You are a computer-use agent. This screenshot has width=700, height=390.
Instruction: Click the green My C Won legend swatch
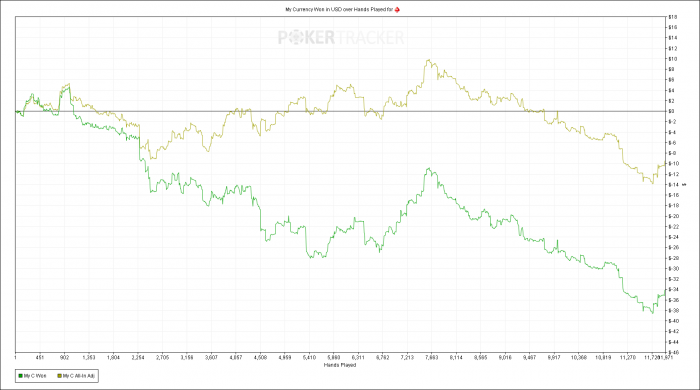[x=21, y=376]
